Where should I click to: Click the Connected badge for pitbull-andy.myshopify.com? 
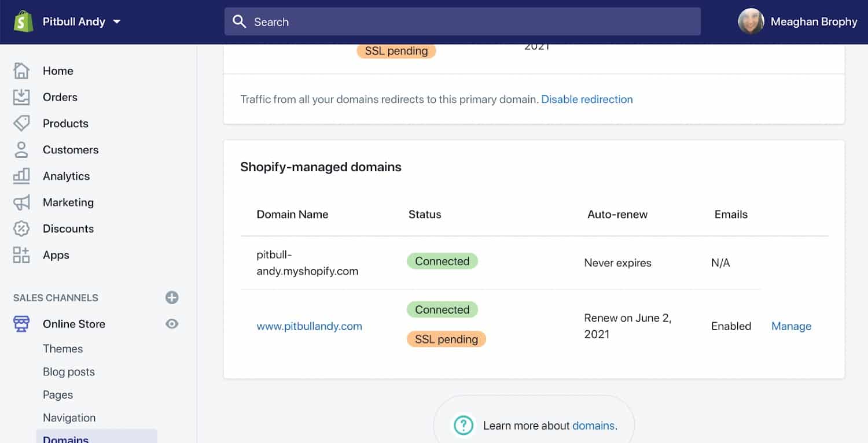point(442,261)
